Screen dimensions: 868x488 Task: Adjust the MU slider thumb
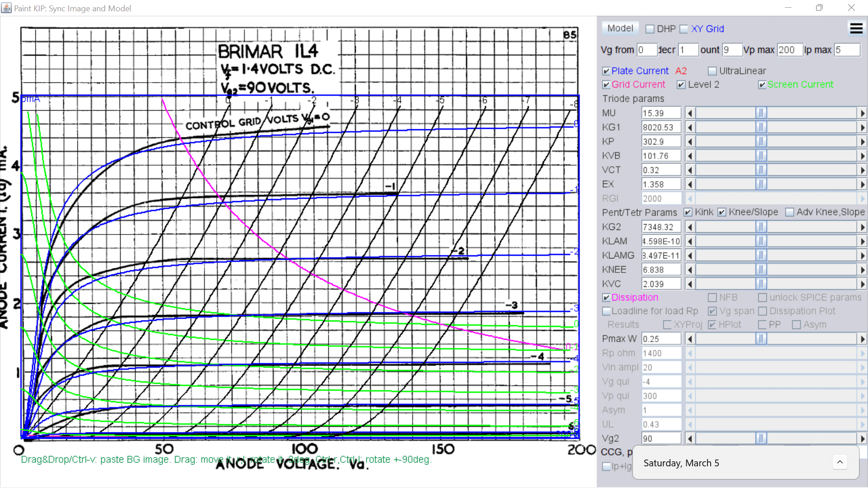point(761,113)
